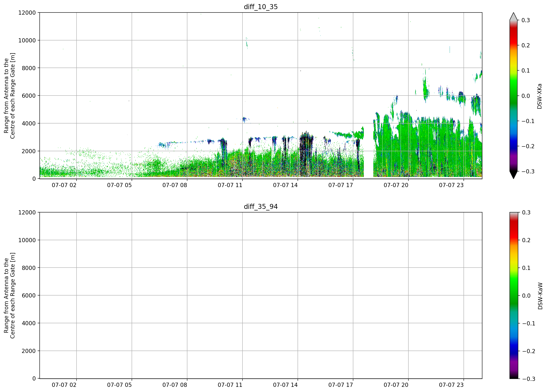
Task: Click the black lower extend arrow on DSW-XKa colorbar
Action: [x=513, y=175]
